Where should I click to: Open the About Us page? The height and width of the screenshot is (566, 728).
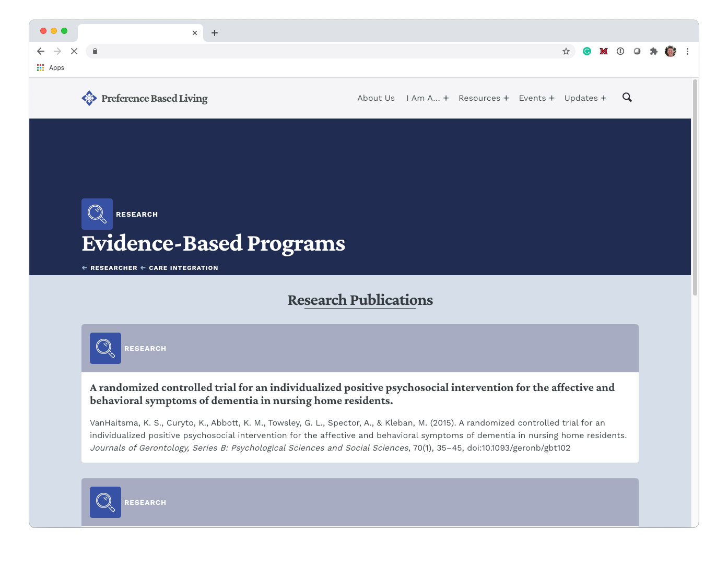(x=376, y=98)
